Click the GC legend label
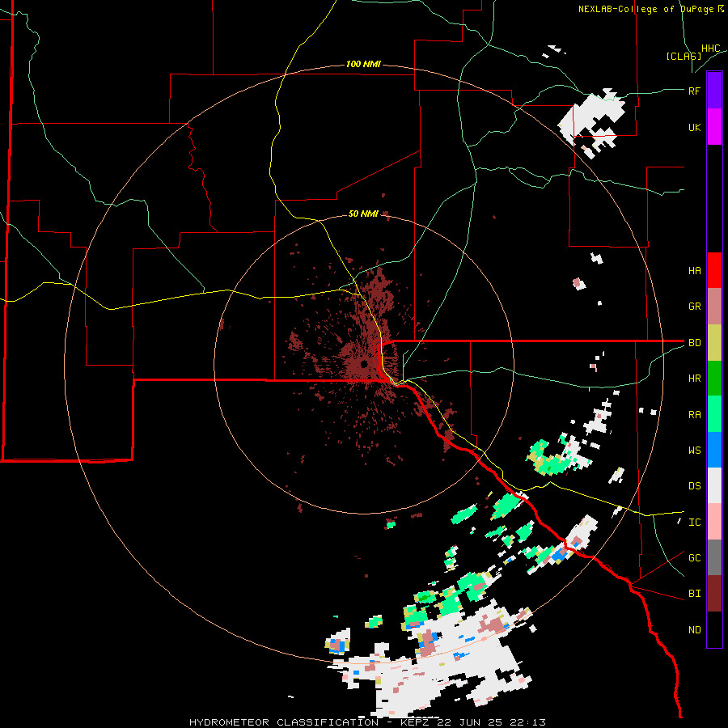The width and height of the screenshot is (728, 728). 694,558
